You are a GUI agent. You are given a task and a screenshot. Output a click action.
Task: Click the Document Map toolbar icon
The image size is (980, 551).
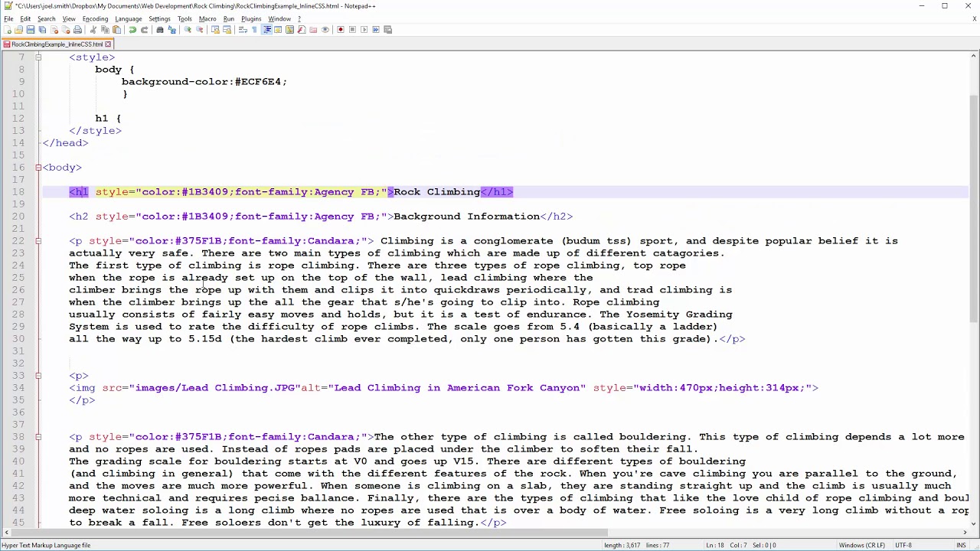coord(289,30)
